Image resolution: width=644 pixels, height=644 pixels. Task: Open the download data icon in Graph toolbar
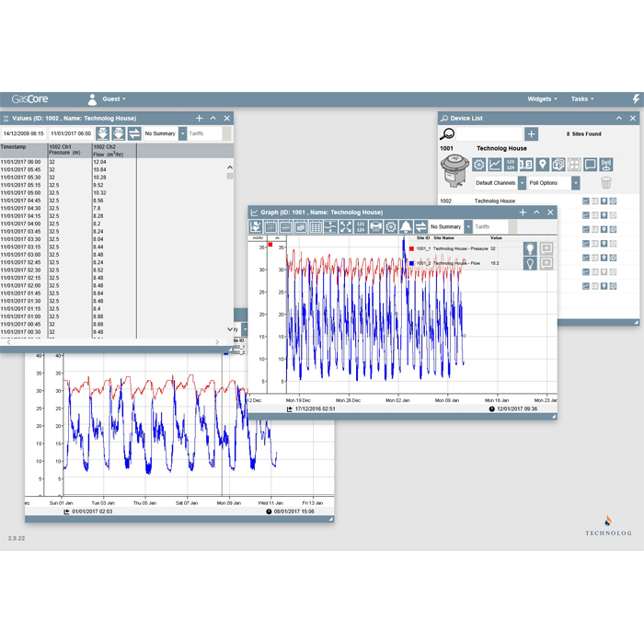coord(256,226)
